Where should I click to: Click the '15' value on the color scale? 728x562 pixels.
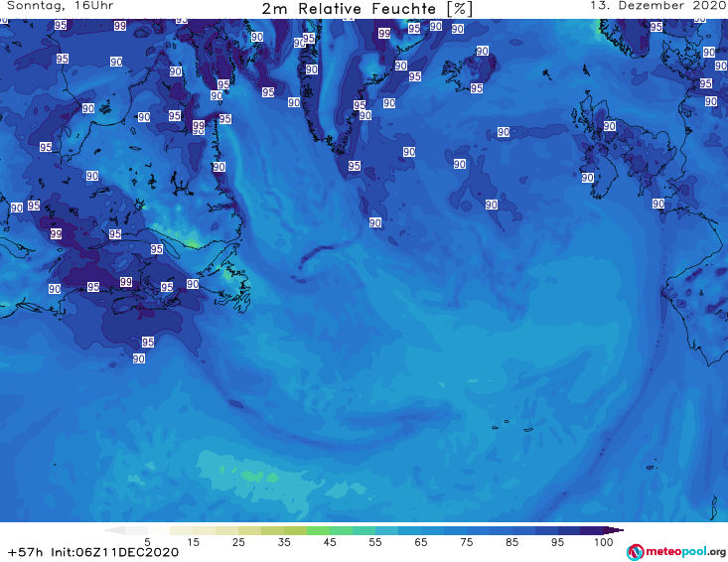[193, 542]
